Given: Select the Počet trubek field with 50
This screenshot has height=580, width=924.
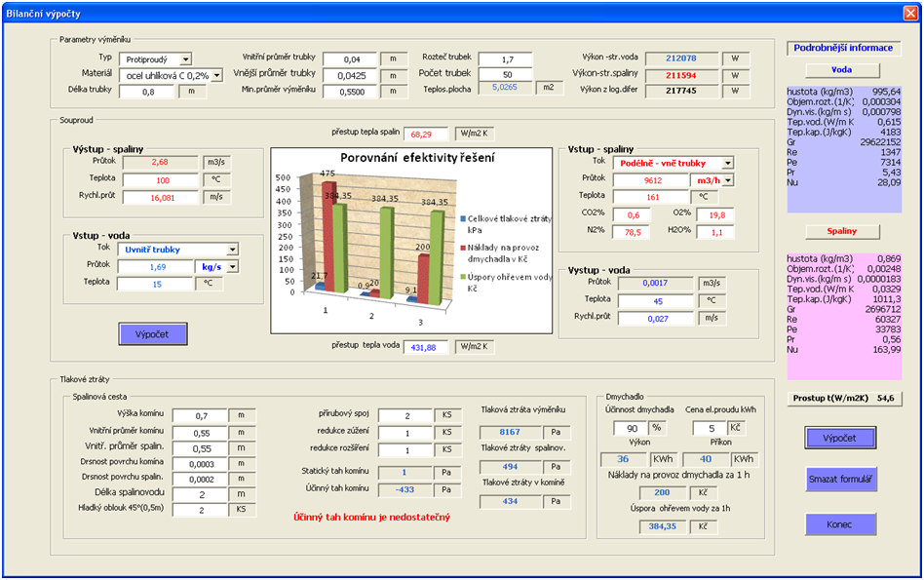Looking at the screenshot, I should pyautogui.click(x=506, y=75).
